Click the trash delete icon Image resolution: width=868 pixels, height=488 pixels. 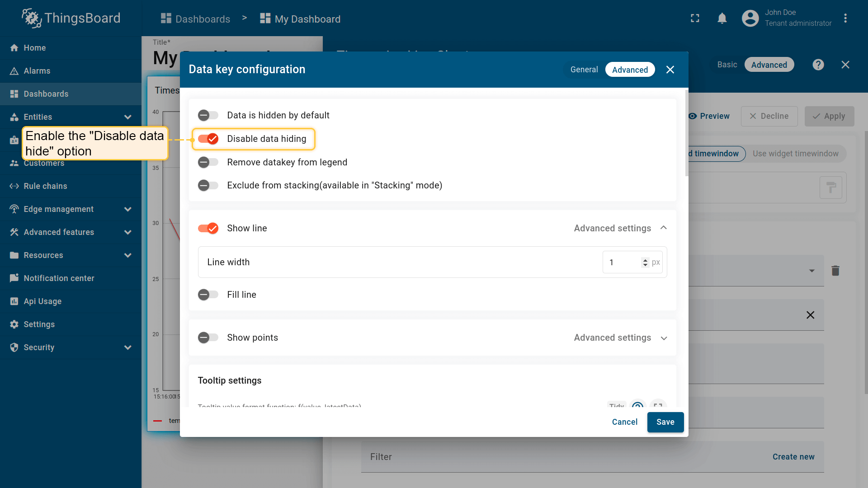pyautogui.click(x=835, y=271)
